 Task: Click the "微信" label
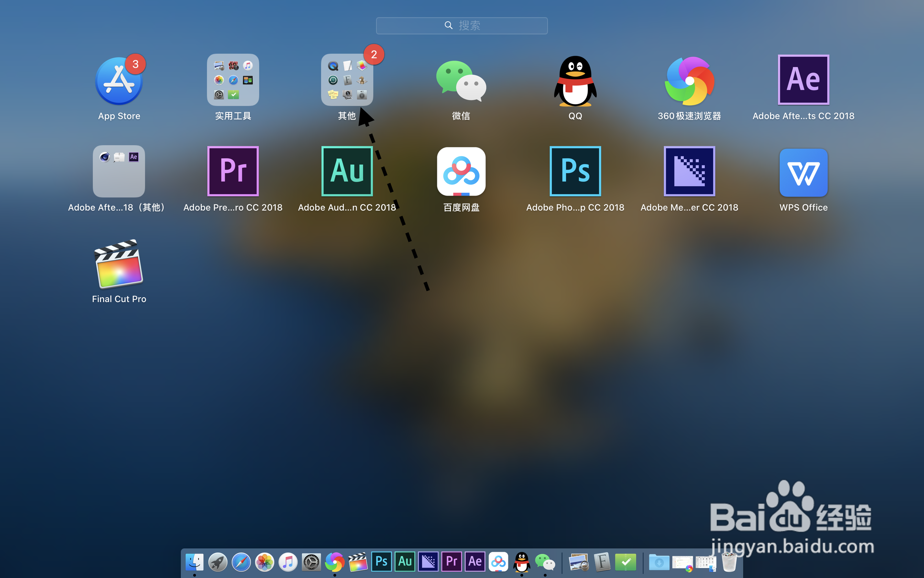tap(461, 116)
